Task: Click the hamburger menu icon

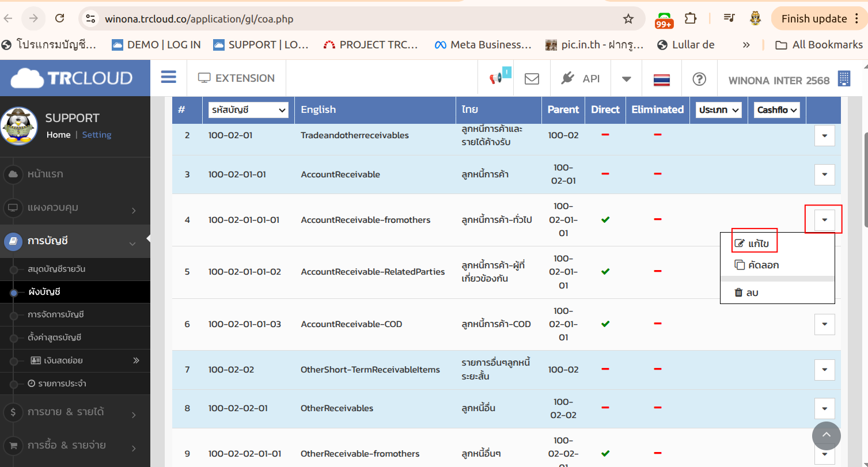Action: click(x=169, y=78)
